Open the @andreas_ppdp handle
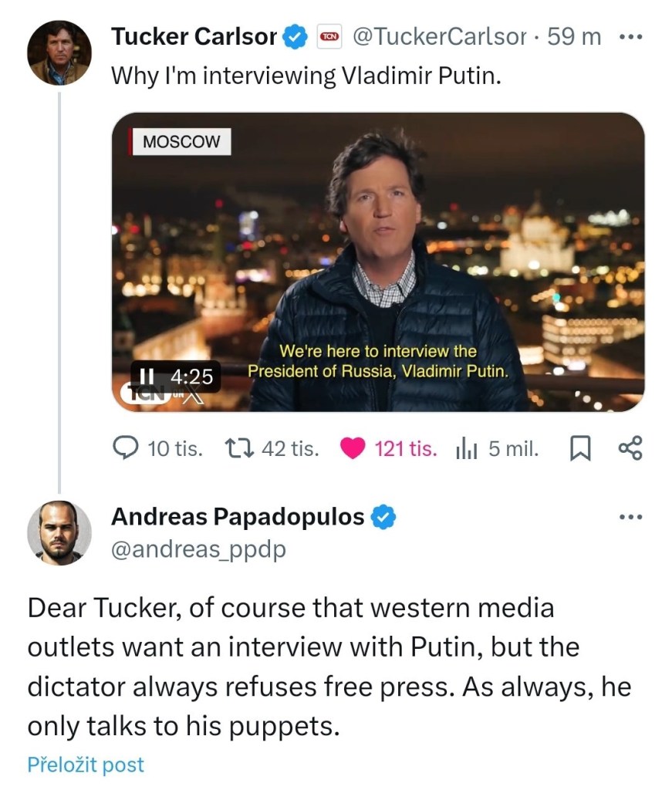Image resolution: width=672 pixels, height=790 pixels. tap(198, 549)
